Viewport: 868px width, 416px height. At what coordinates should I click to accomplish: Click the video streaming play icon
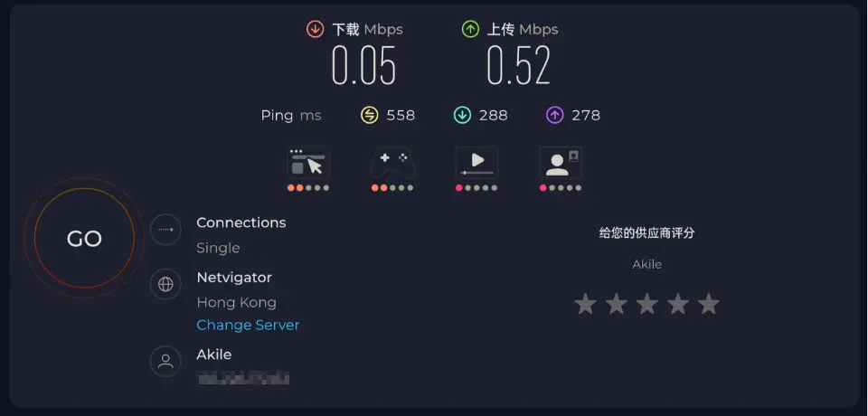pyautogui.click(x=476, y=163)
